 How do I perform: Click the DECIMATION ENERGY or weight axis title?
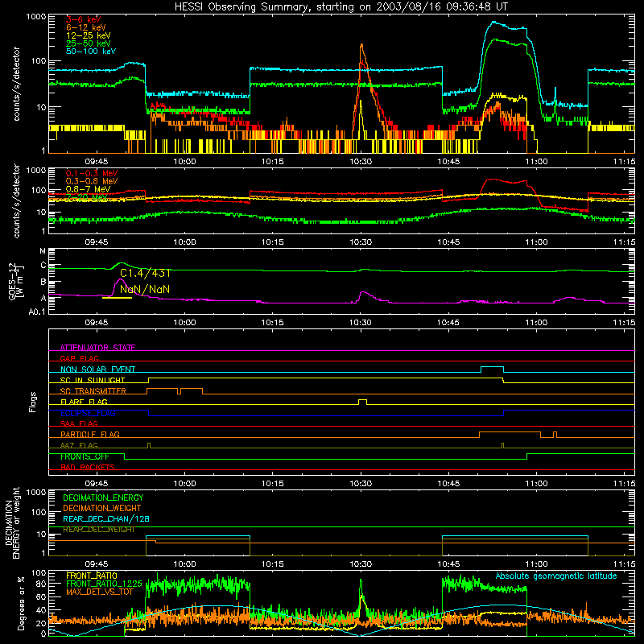click(x=12, y=522)
